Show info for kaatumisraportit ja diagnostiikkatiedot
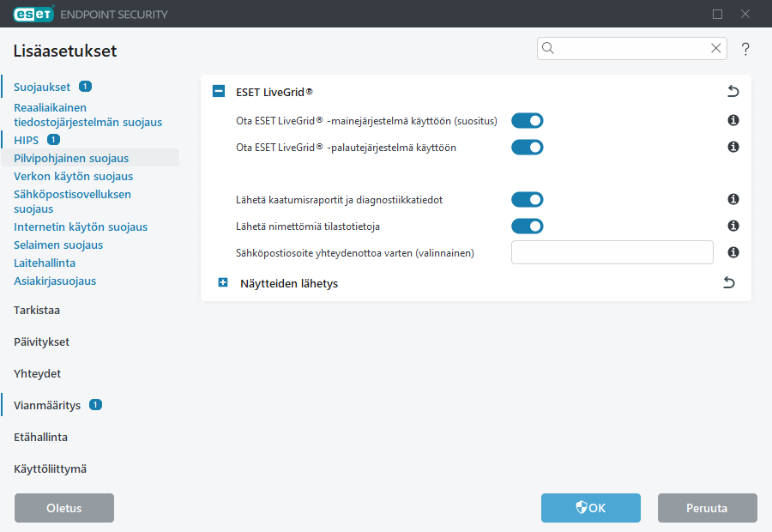This screenshot has height=532, width=772. point(733,199)
